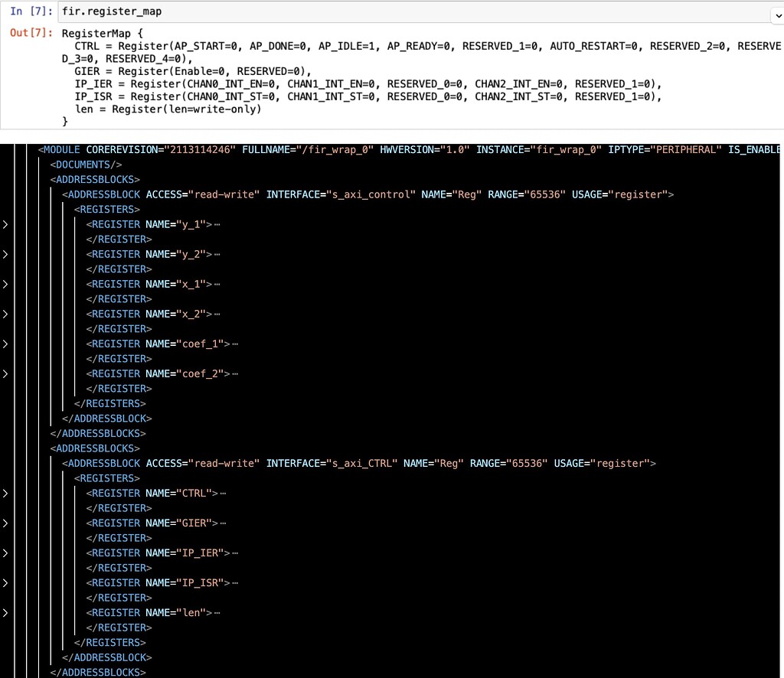
Task: Unfold the GIER register node
Action: [x=5, y=523]
